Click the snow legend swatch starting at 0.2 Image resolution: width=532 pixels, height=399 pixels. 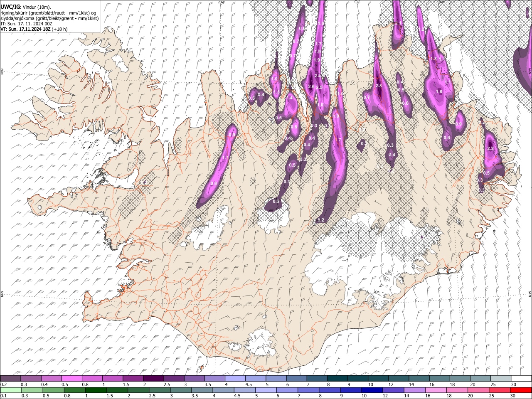[x=10, y=379]
